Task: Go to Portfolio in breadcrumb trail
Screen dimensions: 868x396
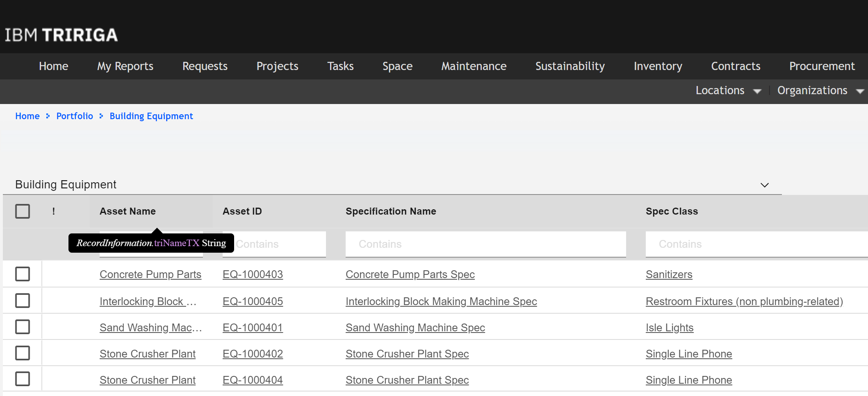Action: point(75,116)
